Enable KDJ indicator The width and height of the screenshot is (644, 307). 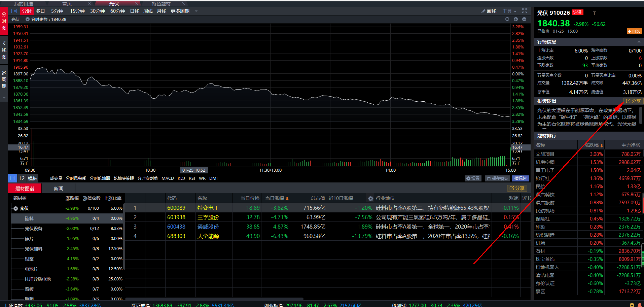(181, 178)
